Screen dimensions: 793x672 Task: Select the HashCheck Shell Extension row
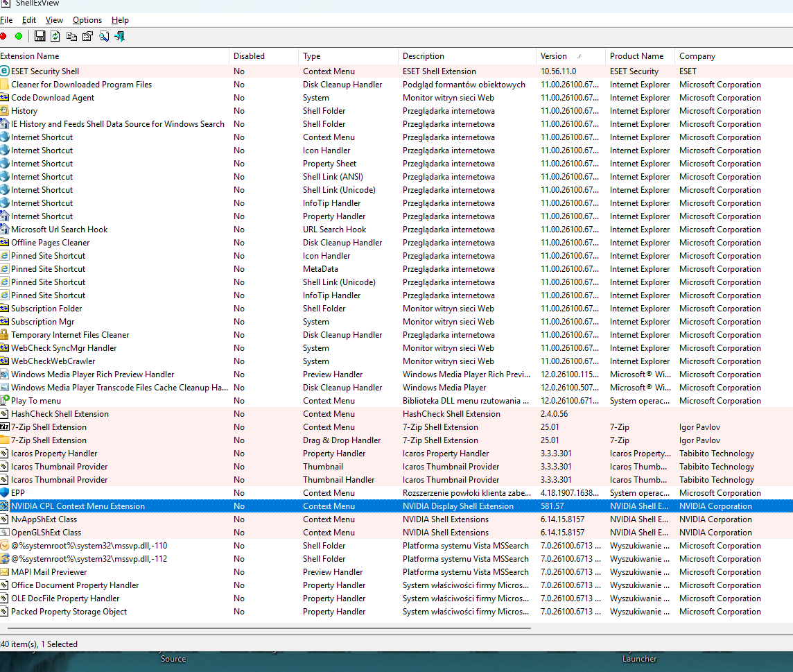click(x=60, y=414)
